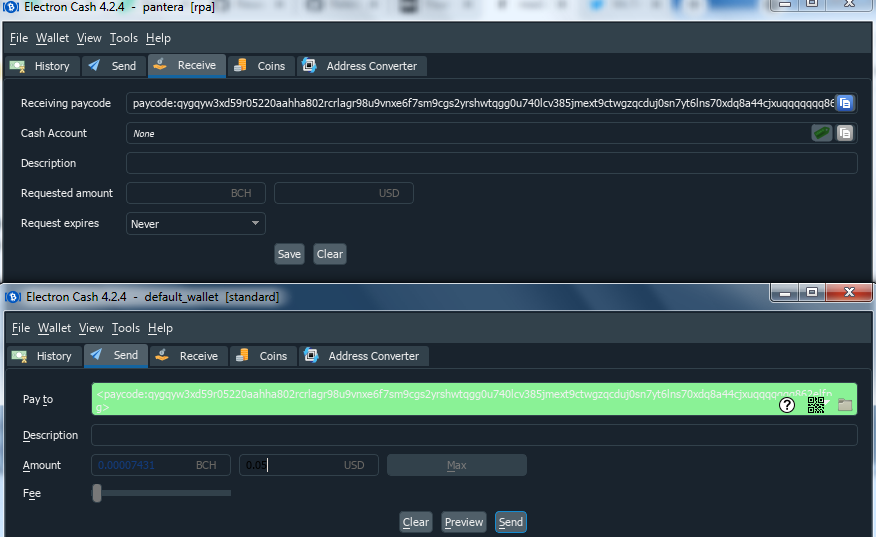876x537 pixels.
Task: Minimize the default_wallet window
Action: pos(784,292)
